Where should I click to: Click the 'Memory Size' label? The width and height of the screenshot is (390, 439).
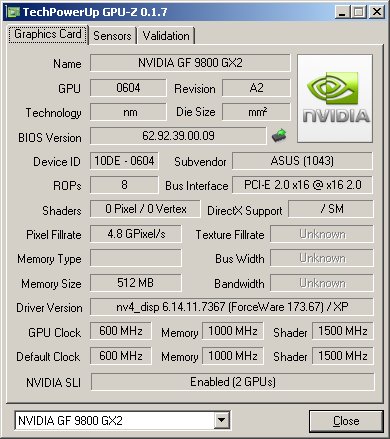[x=51, y=284]
